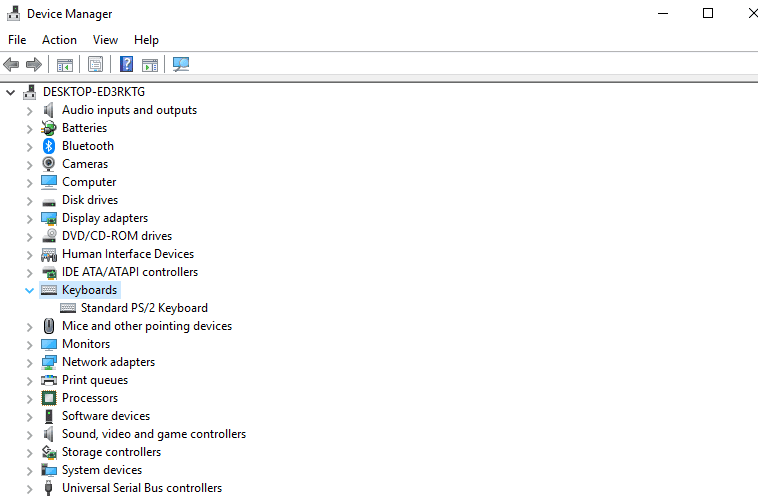
Task: Open the Properties toolbar icon
Action: point(95,64)
